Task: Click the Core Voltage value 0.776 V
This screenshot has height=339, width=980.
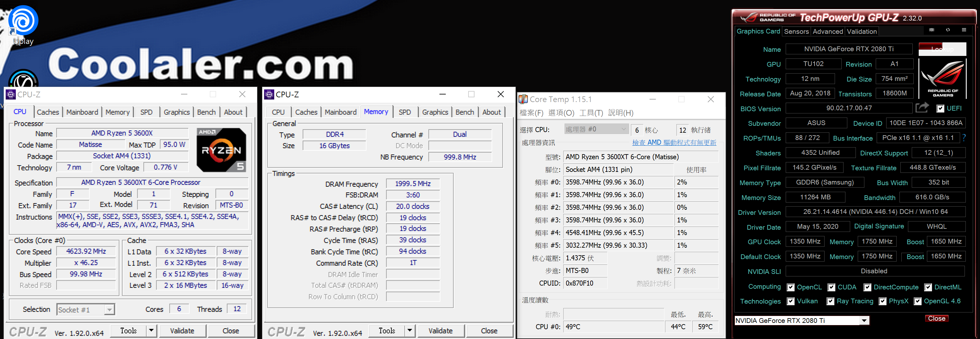Action: click(x=166, y=167)
